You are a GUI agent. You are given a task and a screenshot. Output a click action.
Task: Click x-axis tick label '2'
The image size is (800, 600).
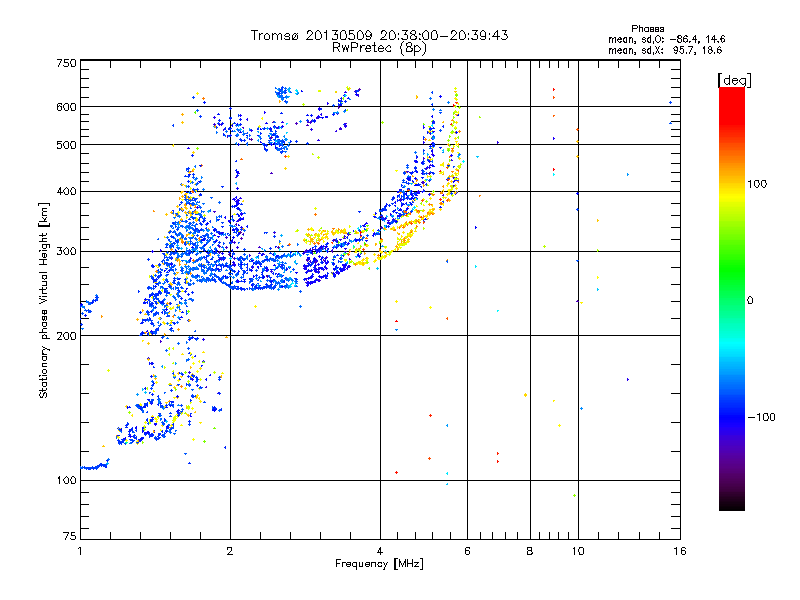click(230, 551)
